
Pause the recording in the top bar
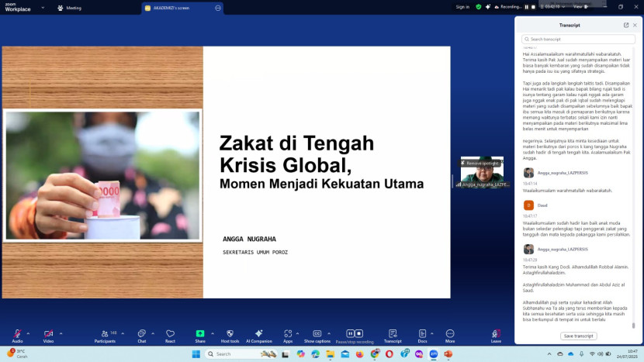tap(527, 6)
